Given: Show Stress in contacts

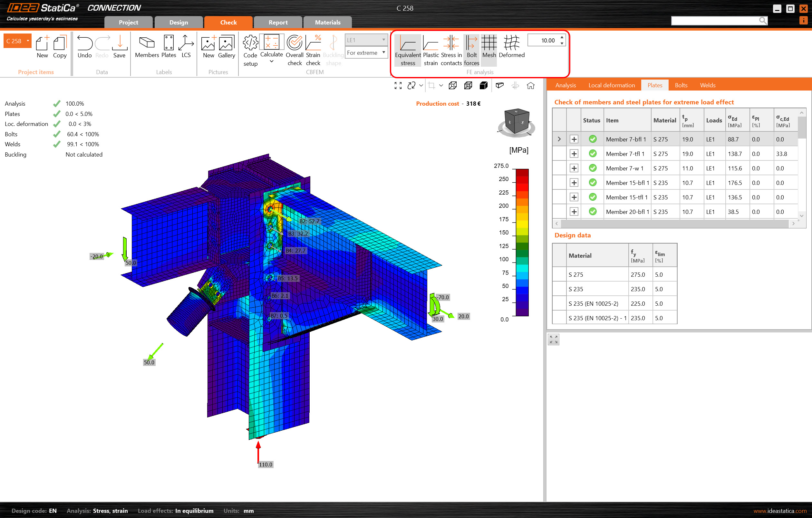Looking at the screenshot, I should (x=451, y=50).
